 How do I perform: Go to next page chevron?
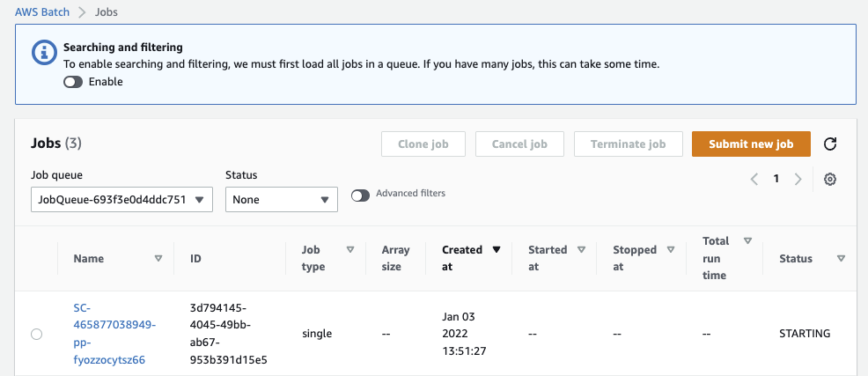798,179
